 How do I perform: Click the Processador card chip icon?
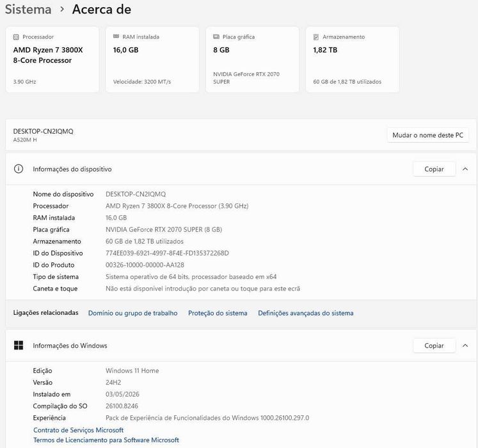(16, 37)
